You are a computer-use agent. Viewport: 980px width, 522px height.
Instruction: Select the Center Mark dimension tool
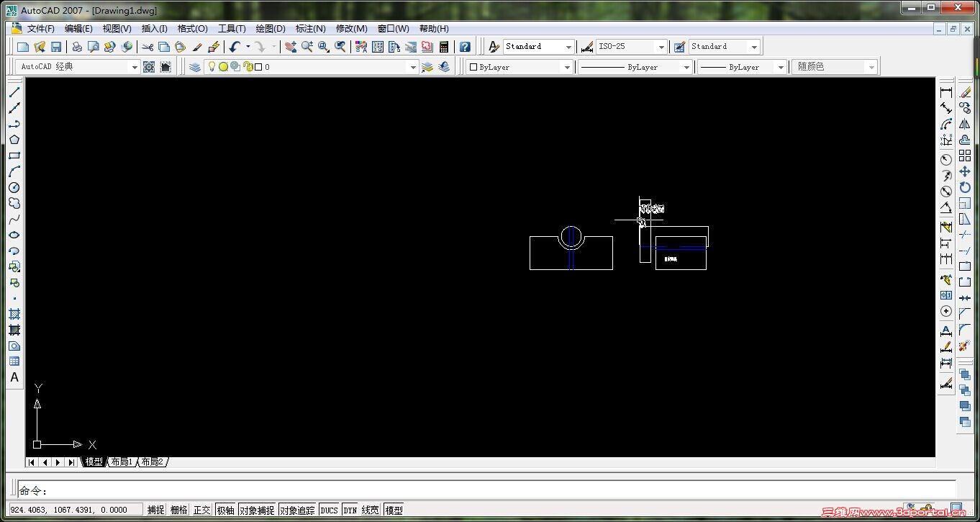pos(946,311)
